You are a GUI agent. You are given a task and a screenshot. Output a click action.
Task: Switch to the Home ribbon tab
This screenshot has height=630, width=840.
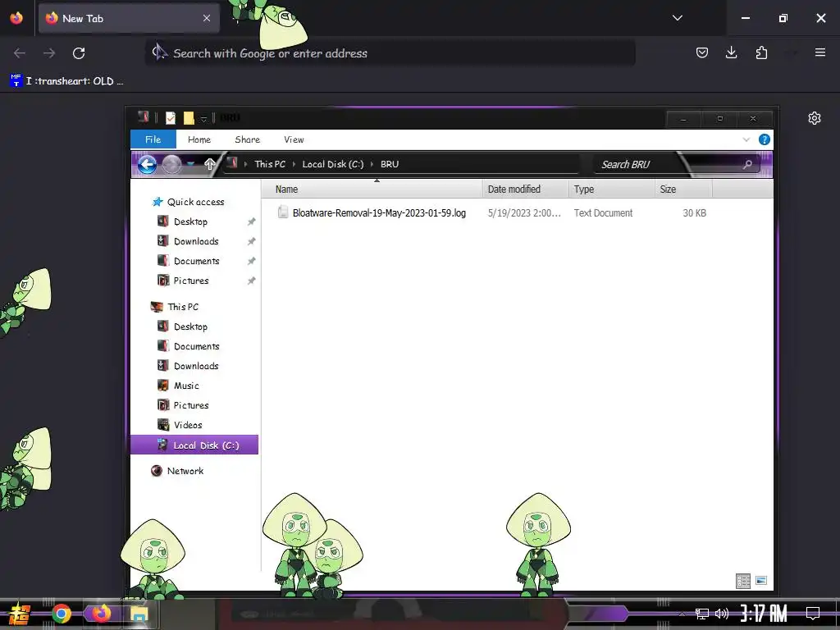(199, 139)
